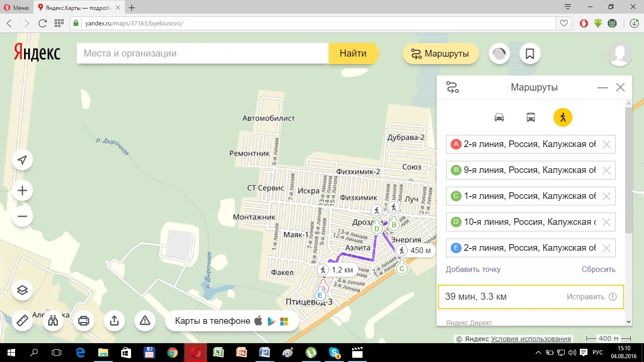Open a new browser tab
This screenshot has width=644, height=362.
pyautogui.click(x=132, y=8)
